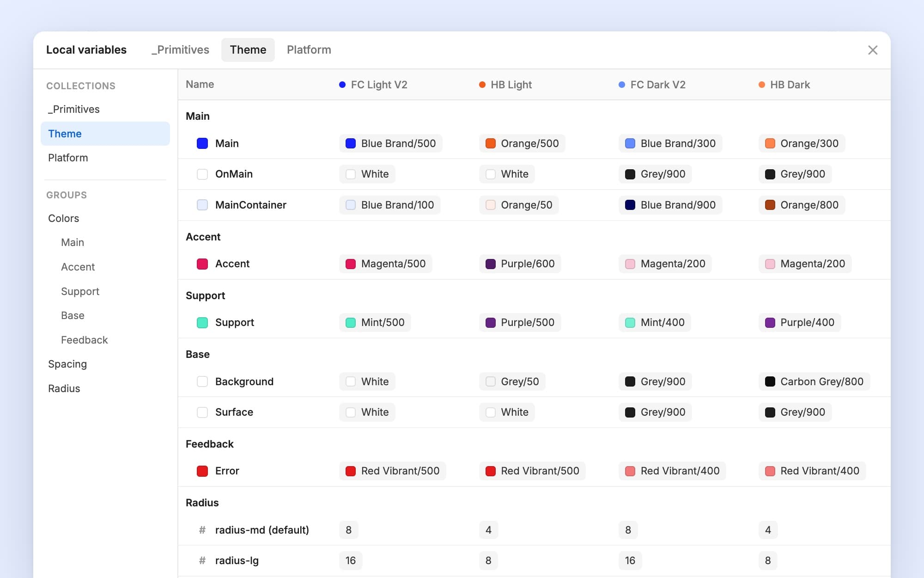The image size is (924, 578).
Task: Edit Blue Brand/100 MainContainer value
Action: (390, 205)
